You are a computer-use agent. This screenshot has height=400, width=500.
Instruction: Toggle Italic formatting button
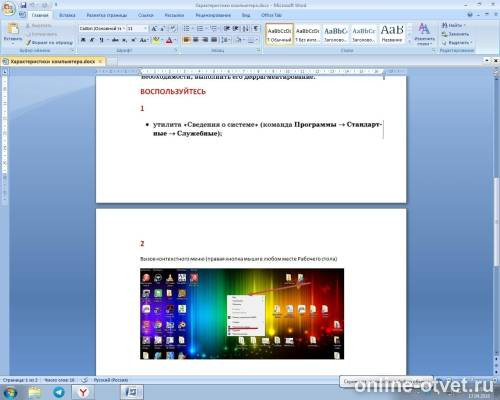click(x=92, y=40)
